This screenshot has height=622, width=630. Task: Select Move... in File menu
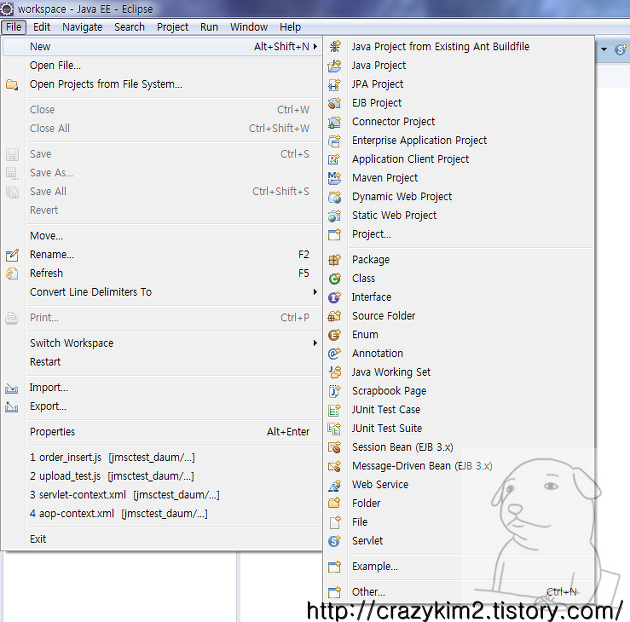(162, 236)
